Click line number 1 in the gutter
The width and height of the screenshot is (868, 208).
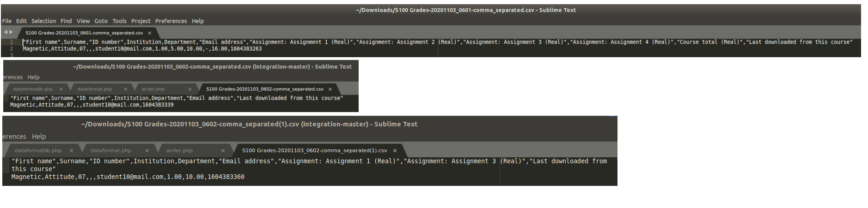pos(12,42)
